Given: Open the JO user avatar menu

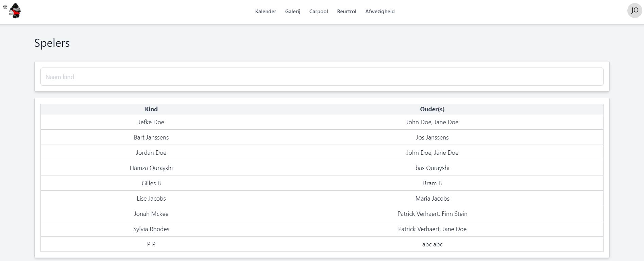Looking at the screenshot, I should (x=634, y=11).
